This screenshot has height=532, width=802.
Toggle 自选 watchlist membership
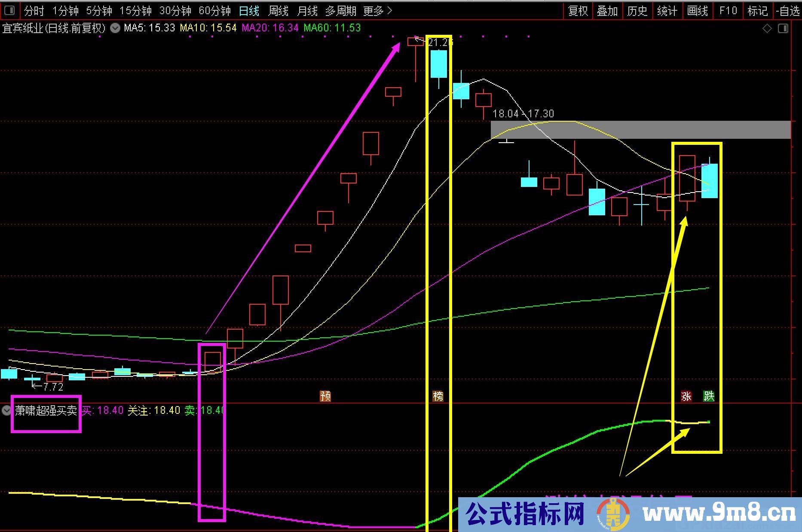788,11
